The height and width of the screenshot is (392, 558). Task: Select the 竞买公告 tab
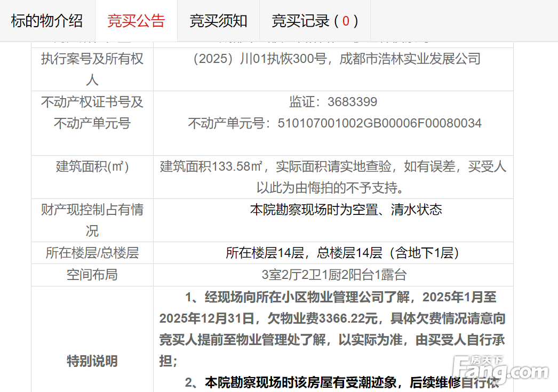tap(136, 21)
